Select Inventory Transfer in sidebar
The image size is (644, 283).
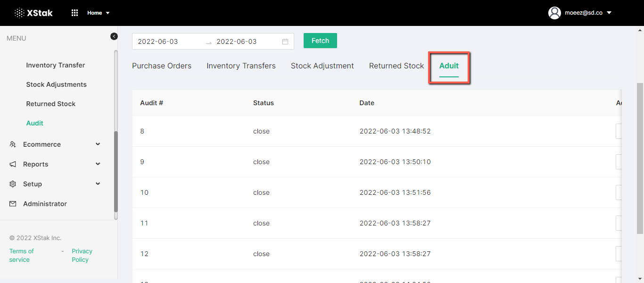56,65
